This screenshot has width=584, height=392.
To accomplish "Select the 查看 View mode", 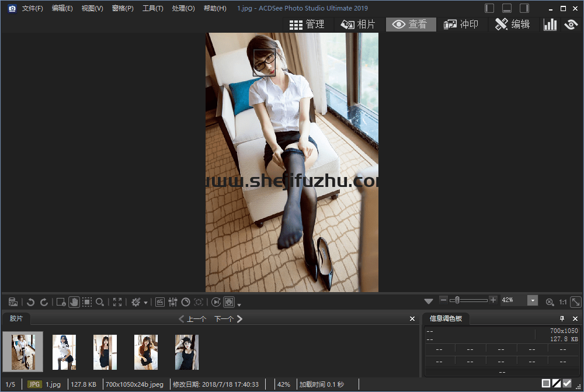I will 411,25.
